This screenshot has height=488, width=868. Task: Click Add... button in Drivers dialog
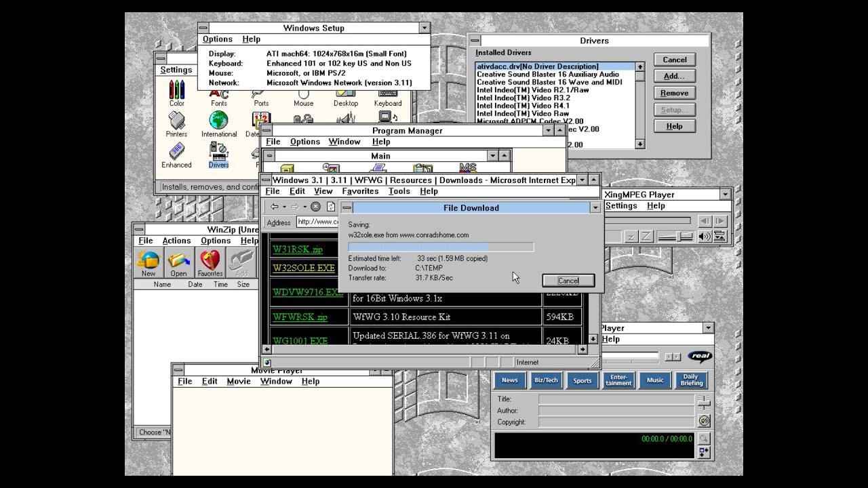click(674, 77)
